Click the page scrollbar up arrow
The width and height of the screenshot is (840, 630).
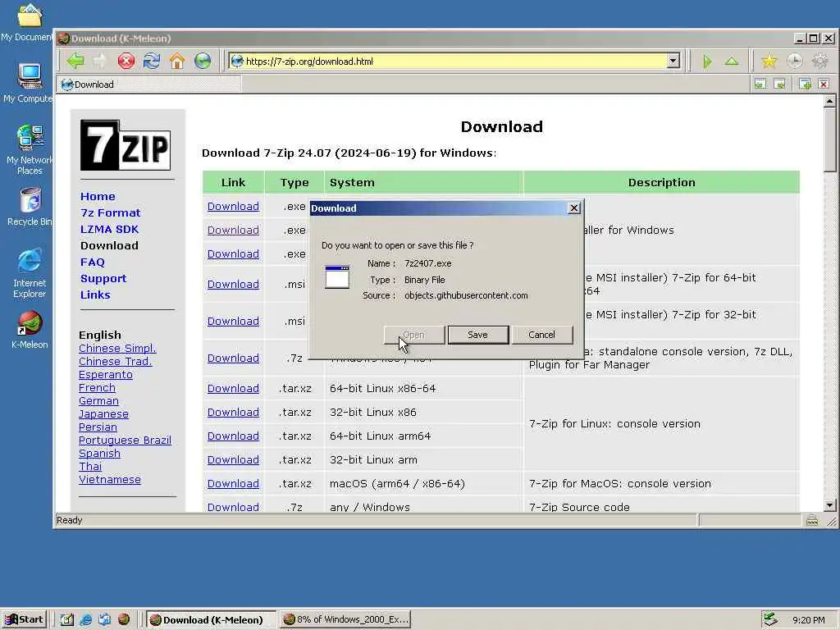[x=829, y=101]
